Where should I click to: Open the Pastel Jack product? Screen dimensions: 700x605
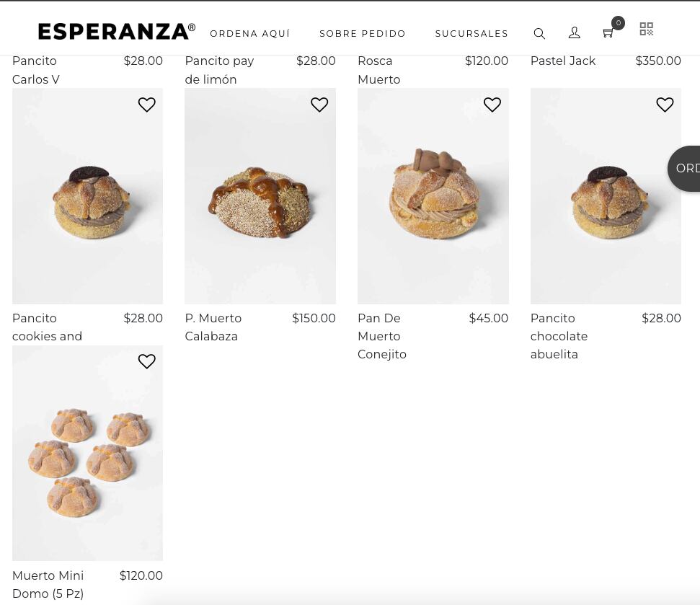562,61
